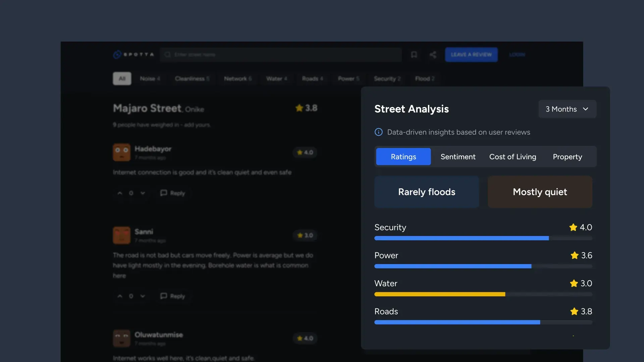This screenshot has height=362, width=644.
Task: Toggle the All reviews filter pill
Action: tap(122, 78)
